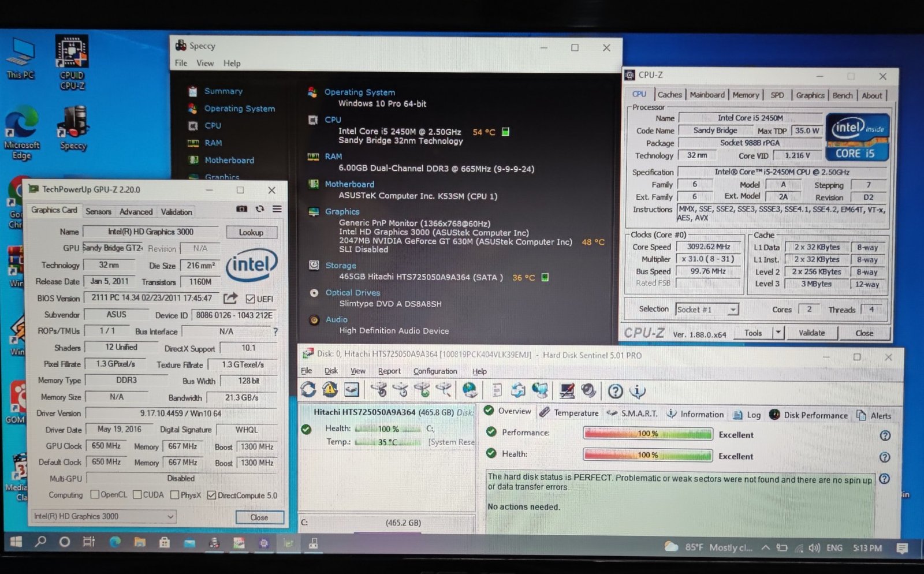Viewport: 924px width, 574px height.
Task: Open the File menu in Speccy
Action: tap(181, 63)
